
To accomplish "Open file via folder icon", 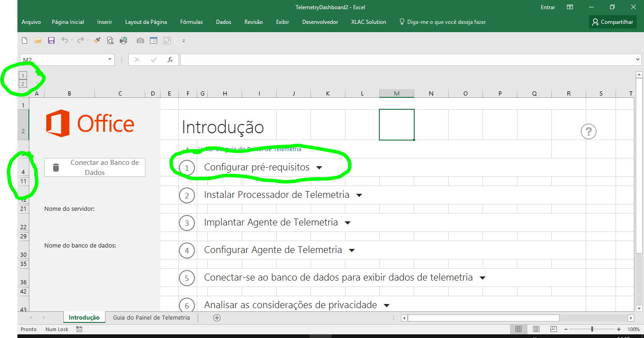I will coord(38,40).
